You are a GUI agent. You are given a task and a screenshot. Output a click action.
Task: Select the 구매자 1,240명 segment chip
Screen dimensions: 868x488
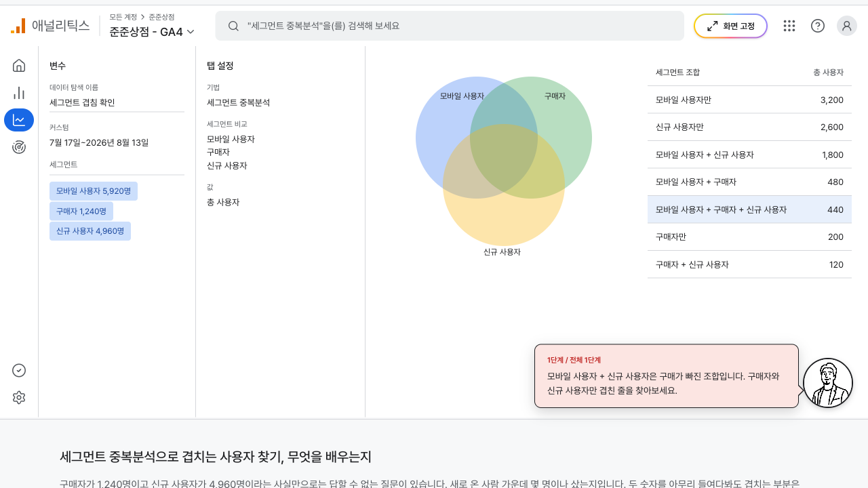pos(81,211)
